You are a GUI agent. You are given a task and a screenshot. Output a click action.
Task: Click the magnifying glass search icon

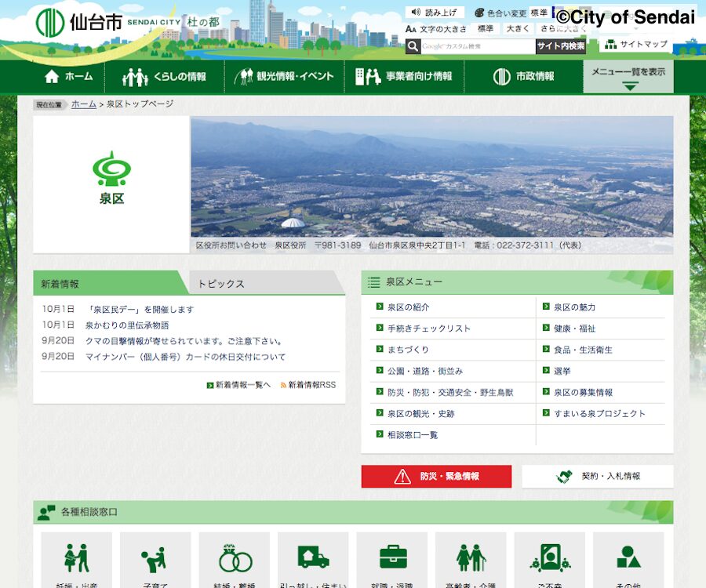(413, 46)
